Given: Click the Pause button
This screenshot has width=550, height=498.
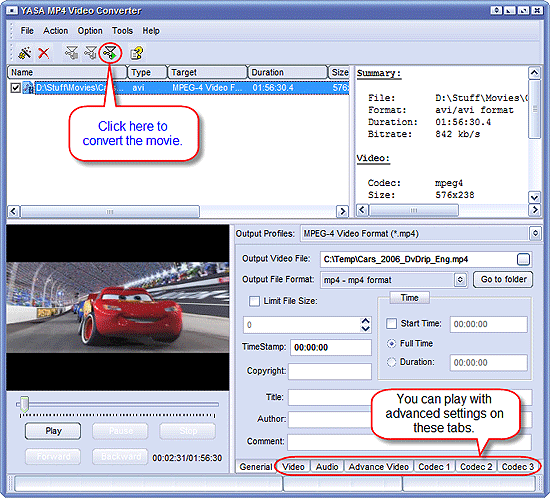Looking at the screenshot, I should [x=120, y=431].
